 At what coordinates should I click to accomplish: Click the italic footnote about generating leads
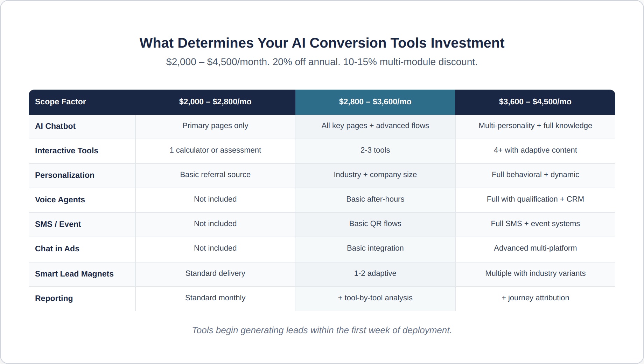click(x=322, y=330)
